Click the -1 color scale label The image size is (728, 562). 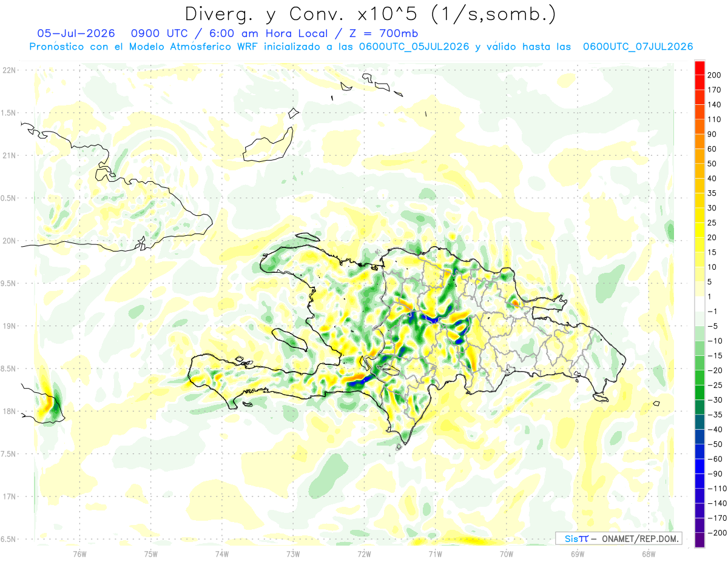(715, 312)
